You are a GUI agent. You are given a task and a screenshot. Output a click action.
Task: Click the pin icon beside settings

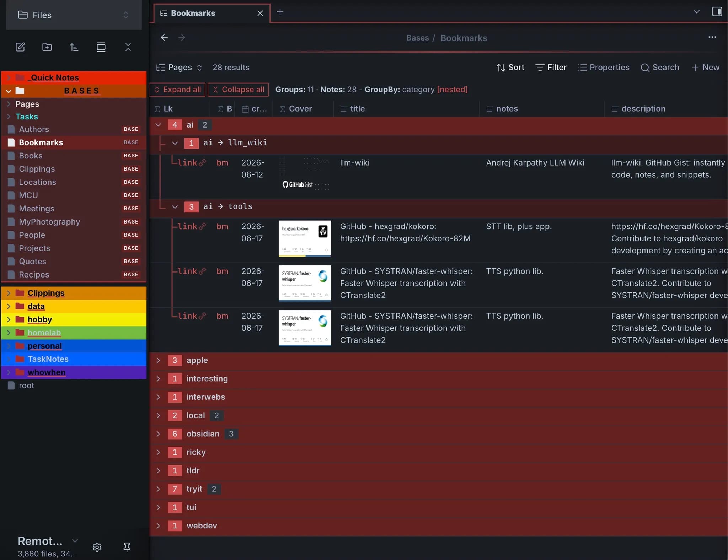[127, 547]
